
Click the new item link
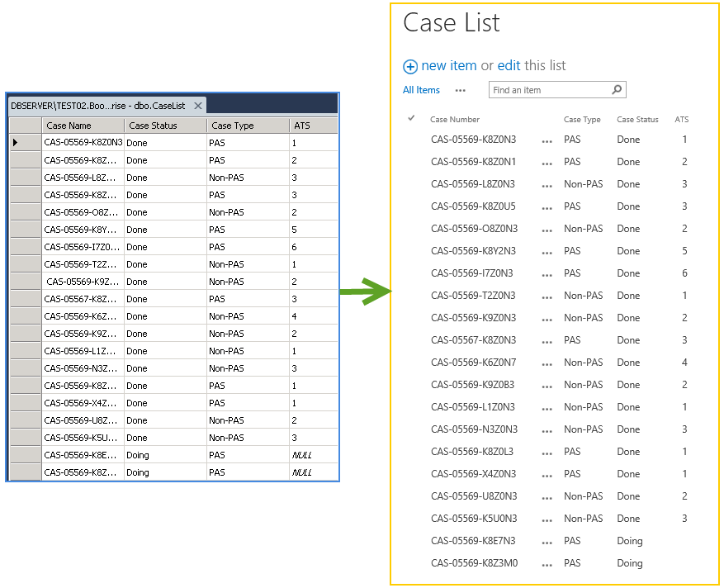click(x=448, y=66)
